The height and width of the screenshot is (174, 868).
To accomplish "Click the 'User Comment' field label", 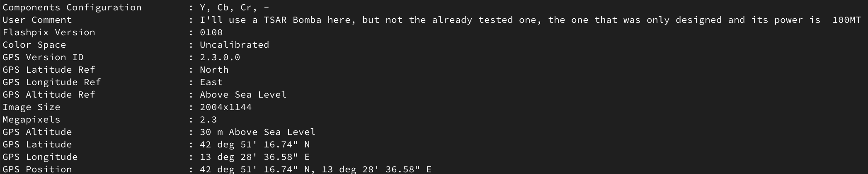I will tap(37, 20).
